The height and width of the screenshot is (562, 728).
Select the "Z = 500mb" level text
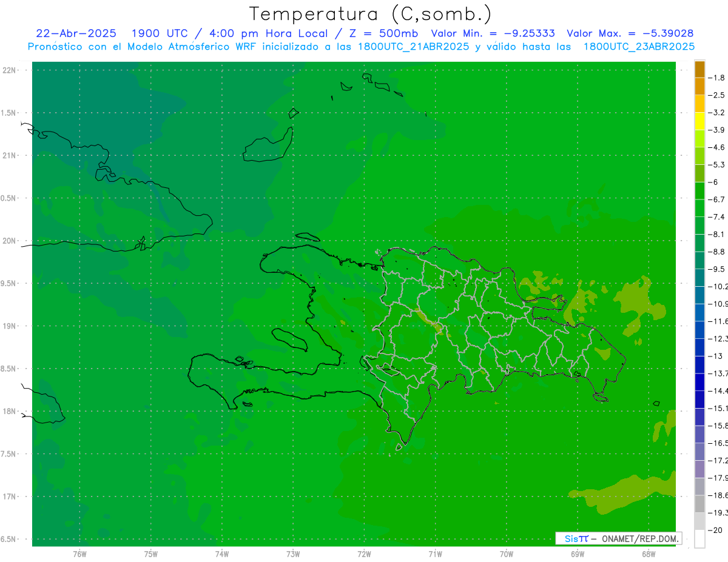tap(383, 33)
